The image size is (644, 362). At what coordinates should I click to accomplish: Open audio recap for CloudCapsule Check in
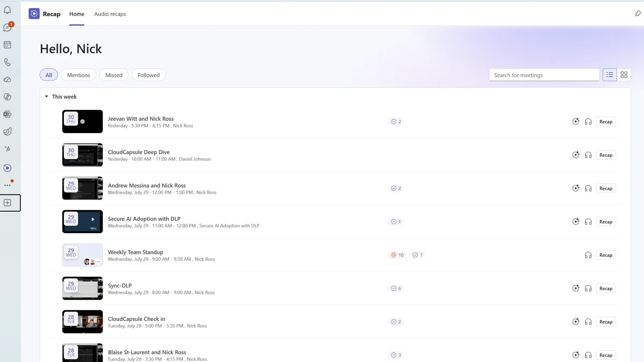pos(588,322)
